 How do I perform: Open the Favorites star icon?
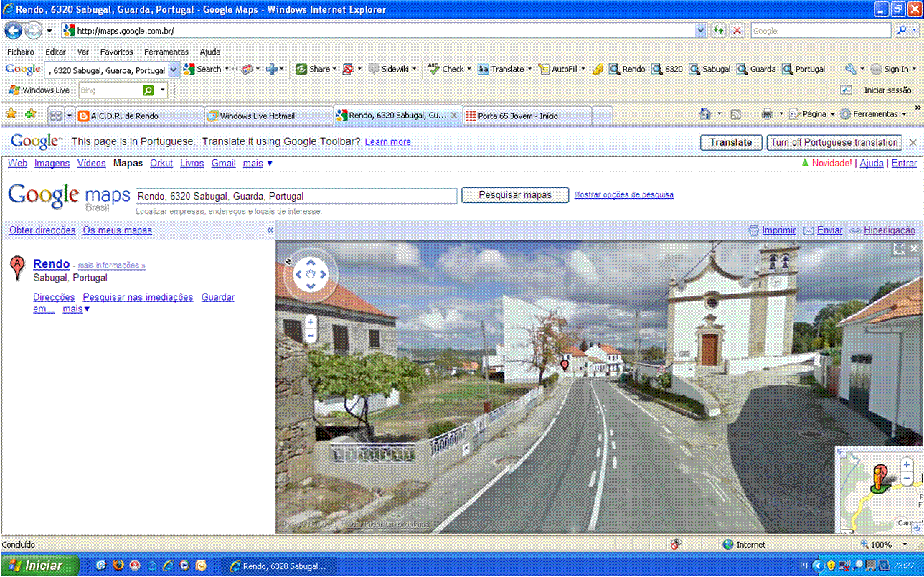click(11, 114)
